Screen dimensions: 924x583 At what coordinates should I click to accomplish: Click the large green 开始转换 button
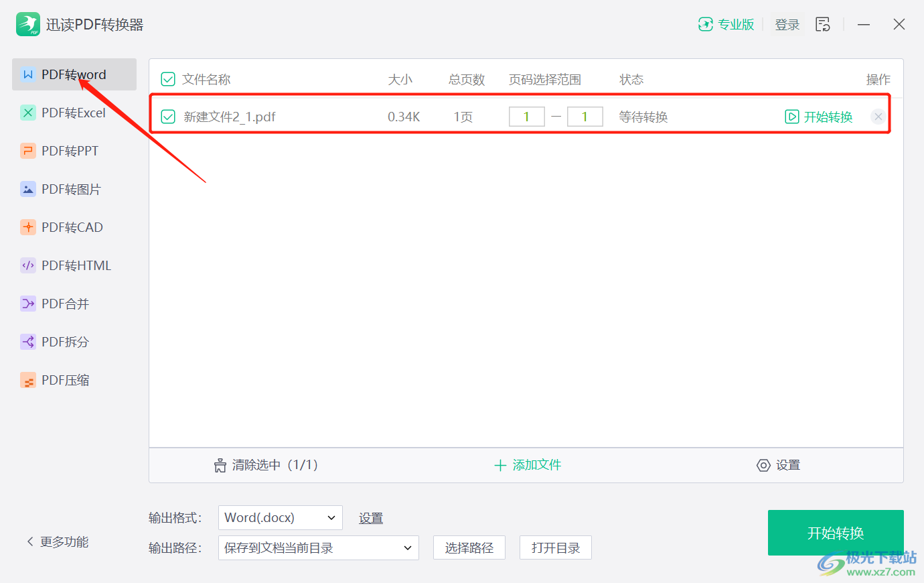[x=836, y=533]
